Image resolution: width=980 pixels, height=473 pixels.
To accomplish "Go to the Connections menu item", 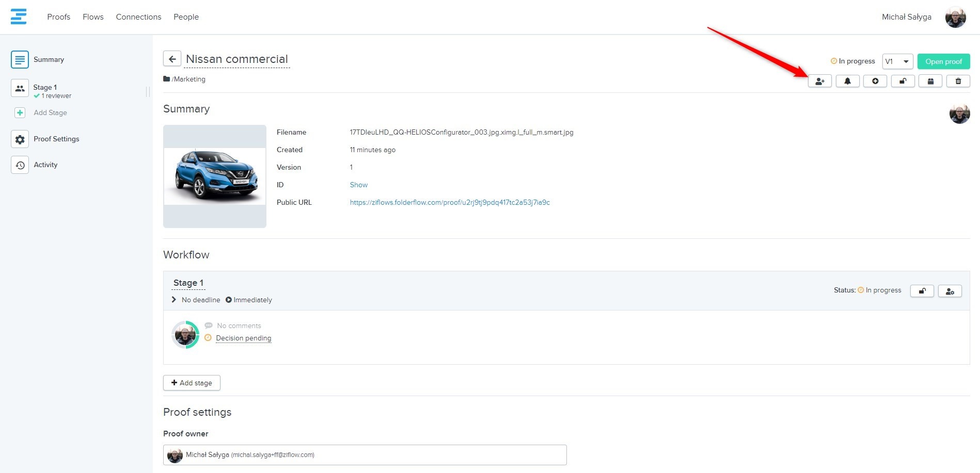I will (x=138, y=17).
